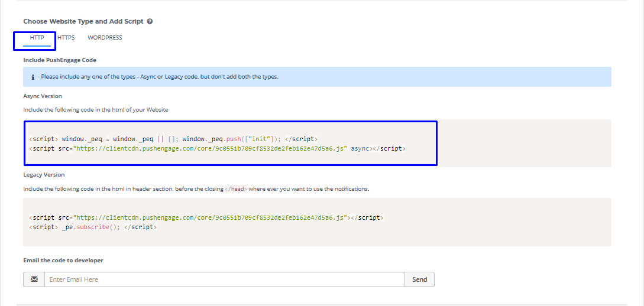Click the Async Version heading
Viewport: 644px width, 306px height.
[x=43, y=96]
